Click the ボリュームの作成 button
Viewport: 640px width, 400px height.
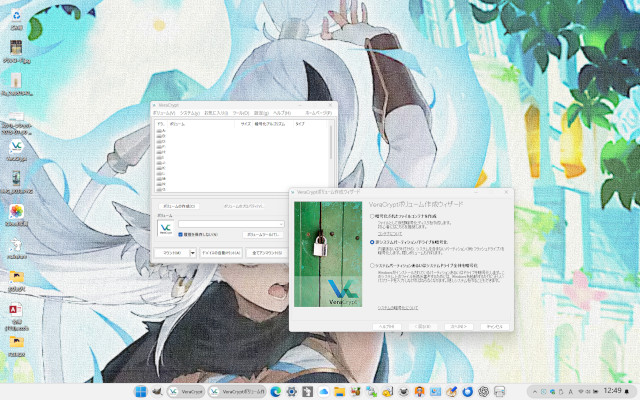(x=179, y=206)
